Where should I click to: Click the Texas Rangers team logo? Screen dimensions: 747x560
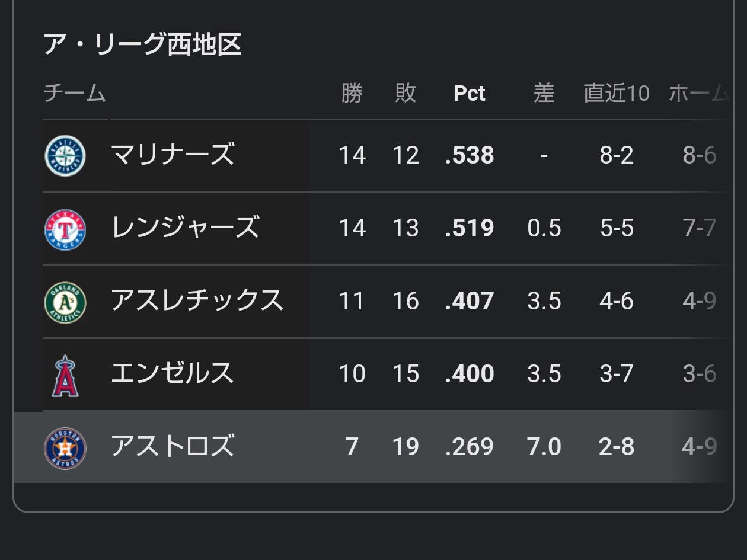(65, 229)
